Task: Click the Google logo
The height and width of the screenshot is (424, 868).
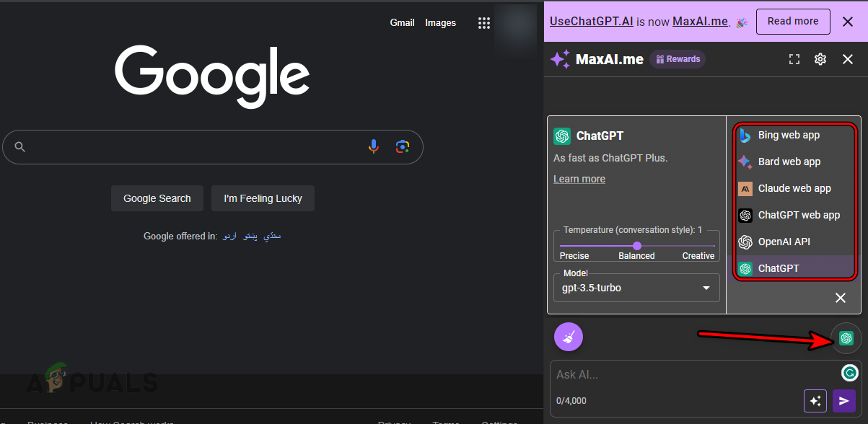Action: click(212, 77)
